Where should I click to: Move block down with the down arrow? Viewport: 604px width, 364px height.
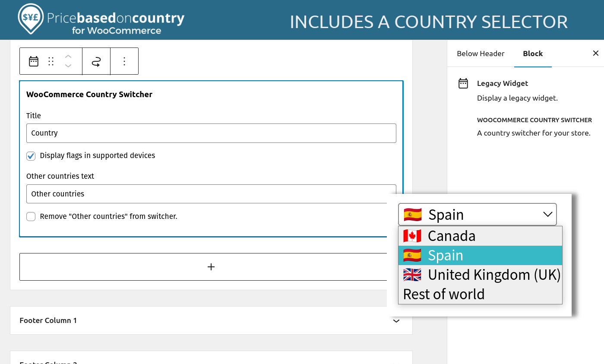(68, 66)
